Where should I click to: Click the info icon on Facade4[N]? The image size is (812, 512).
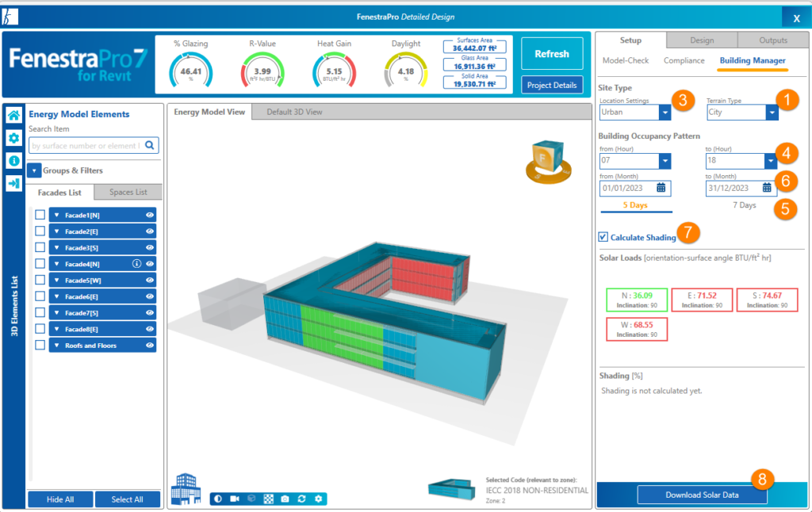click(136, 263)
